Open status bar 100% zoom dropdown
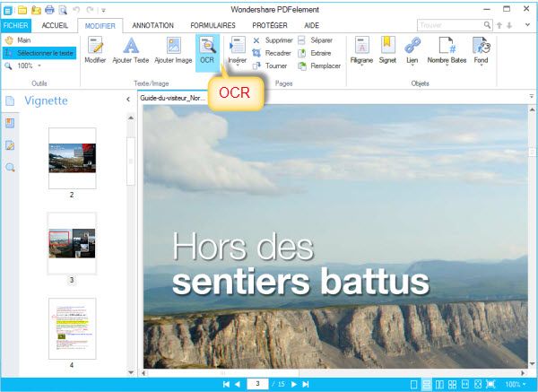The height and width of the screenshot is (392, 538). (x=516, y=385)
